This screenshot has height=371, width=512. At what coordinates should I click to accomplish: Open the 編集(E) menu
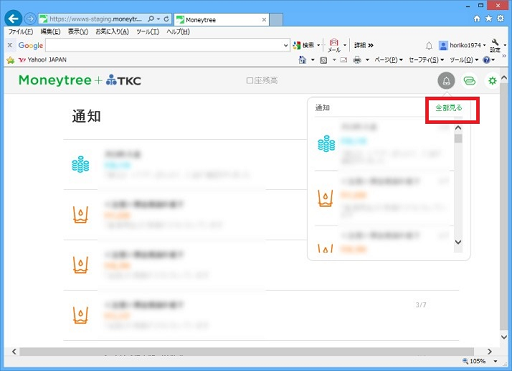[50, 32]
